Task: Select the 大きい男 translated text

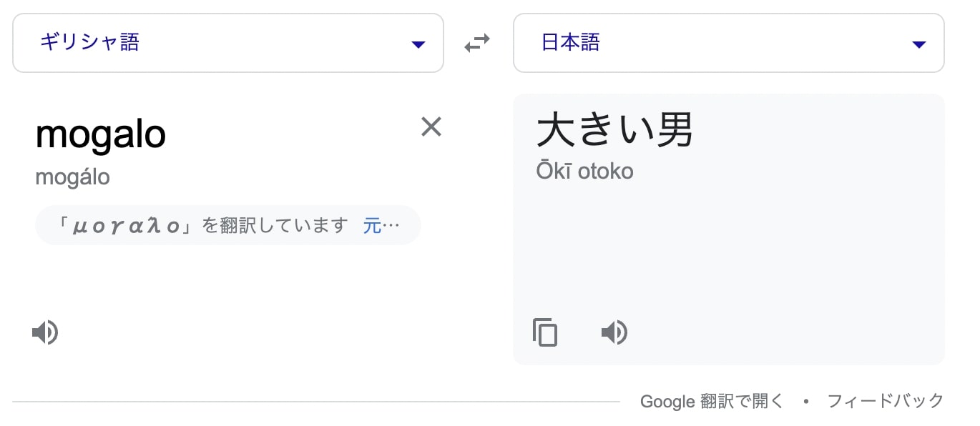Action: pos(614,130)
